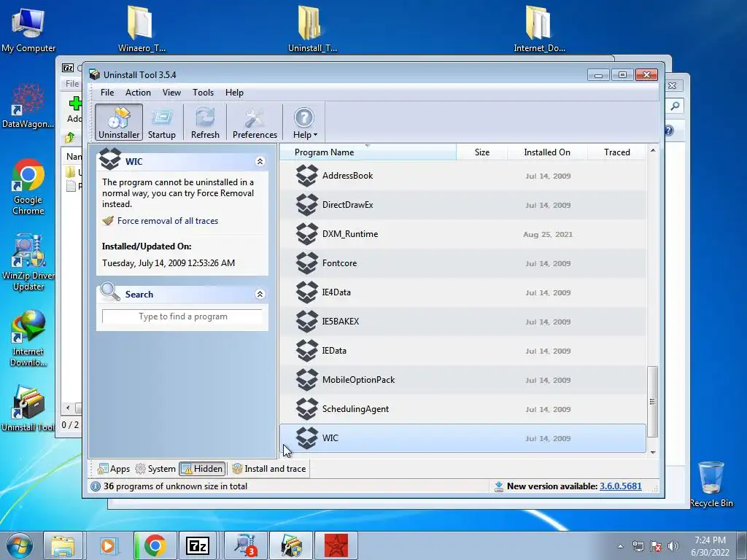Click the Add button in the 7-Zip window
Viewport: 747px width, 560px height.
click(74, 109)
